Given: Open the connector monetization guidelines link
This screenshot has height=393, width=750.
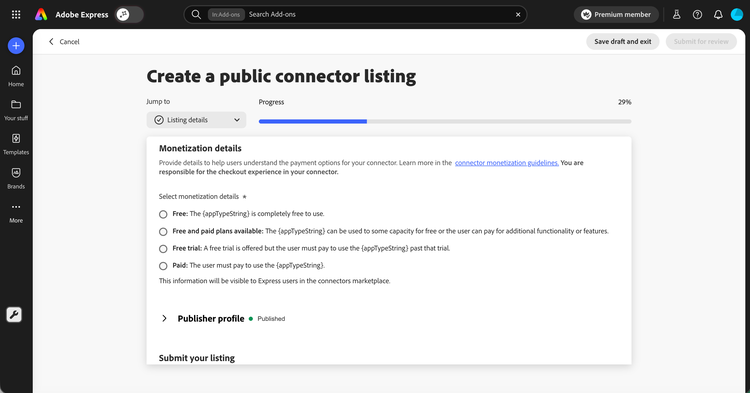Looking at the screenshot, I should tap(507, 163).
